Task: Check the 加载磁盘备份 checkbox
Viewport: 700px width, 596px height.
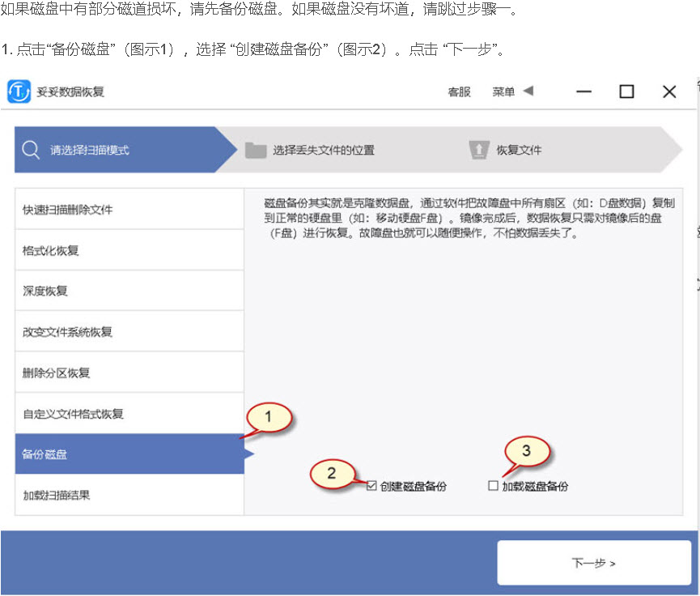Action: tap(493, 486)
